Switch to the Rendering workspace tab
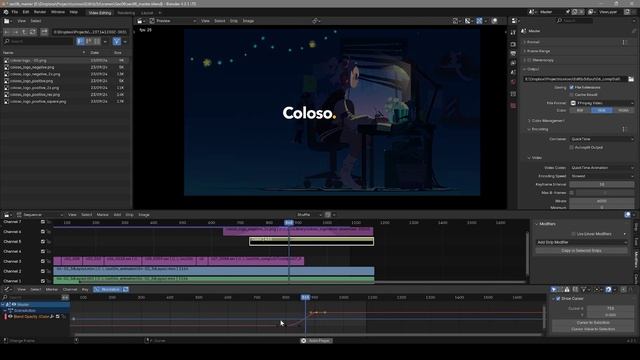 [x=126, y=13]
